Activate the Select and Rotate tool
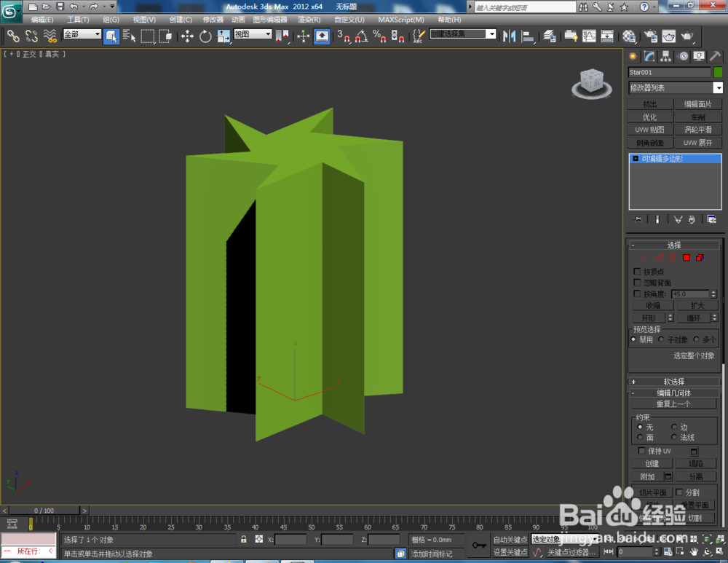Image resolution: width=728 pixels, height=563 pixels. click(205, 36)
